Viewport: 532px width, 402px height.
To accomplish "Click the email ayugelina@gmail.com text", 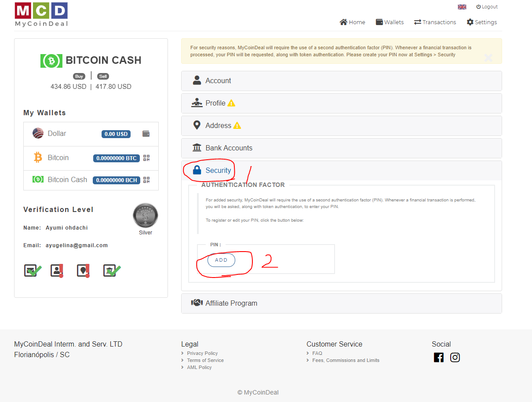I will [77, 245].
